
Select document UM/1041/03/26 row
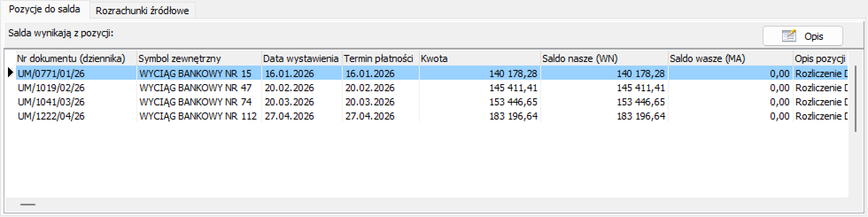coord(432,102)
